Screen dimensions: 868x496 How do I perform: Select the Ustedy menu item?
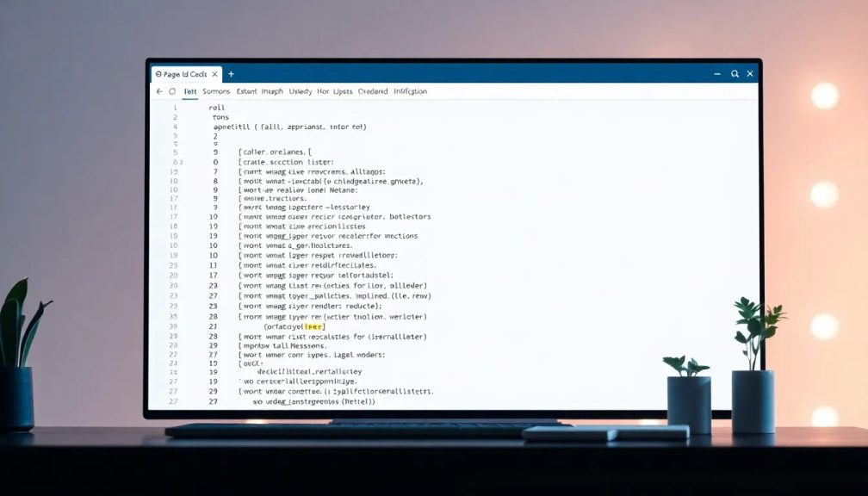pyautogui.click(x=301, y=91)
